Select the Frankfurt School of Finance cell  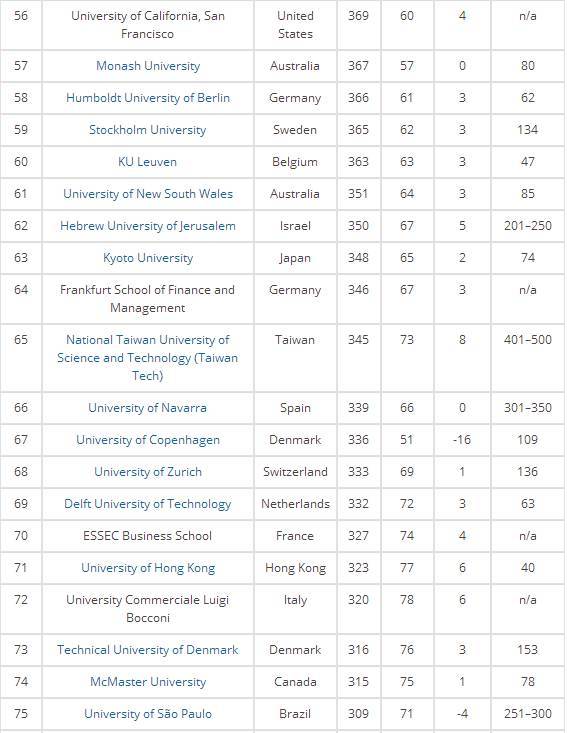point(148,299)
